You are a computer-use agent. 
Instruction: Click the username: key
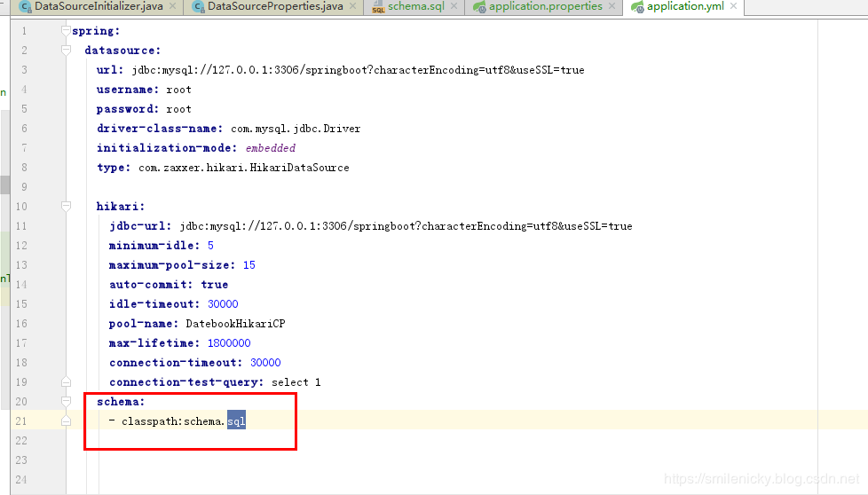click(127, 90)
